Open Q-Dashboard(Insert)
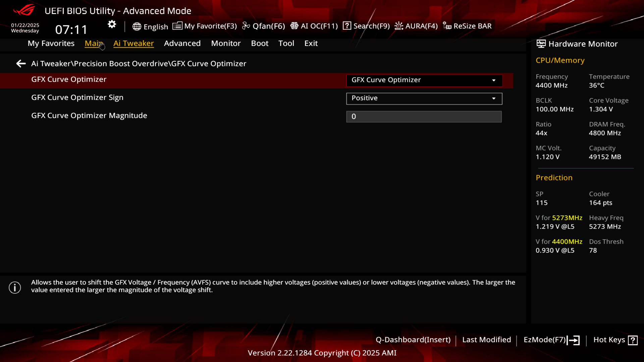644x362 pixels. click(413, 340)
